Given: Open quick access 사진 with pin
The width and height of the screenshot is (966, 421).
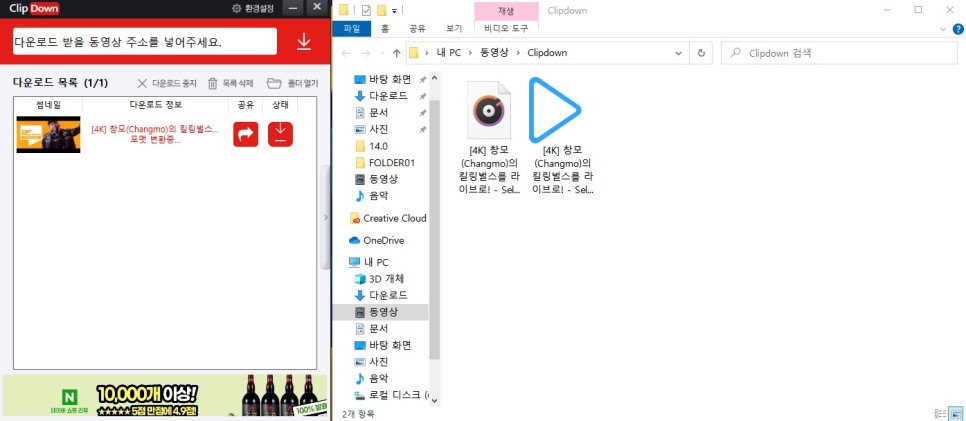Looking at the screenshot, I should (x=371, y=129).
